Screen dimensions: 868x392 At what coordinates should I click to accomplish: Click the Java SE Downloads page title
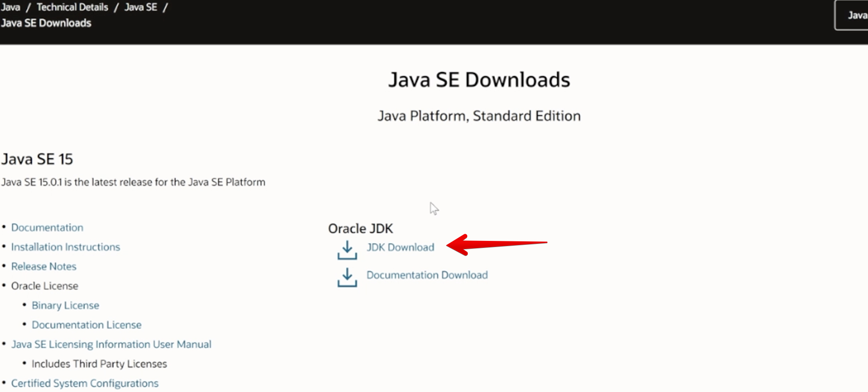point(479,80)
